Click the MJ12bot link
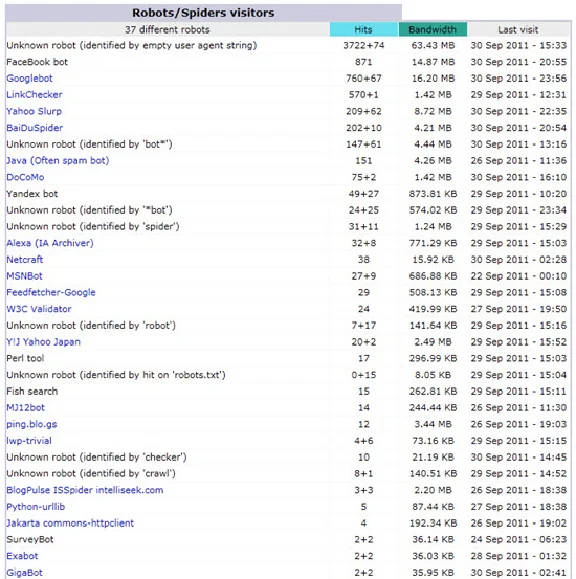The image size is (576, 579). (25, 408)
